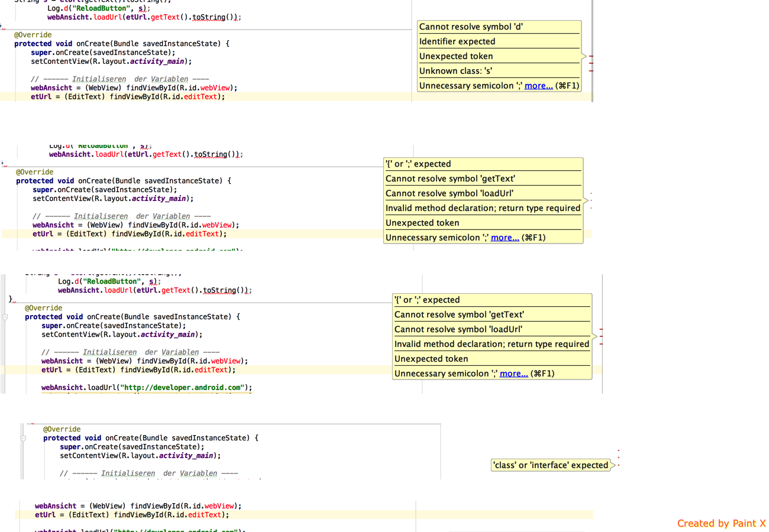Viewport: 769px width, 532px height.
Task: Toggle the fold icon beneath the lone closing brace
Action: [x=5, y=317]
